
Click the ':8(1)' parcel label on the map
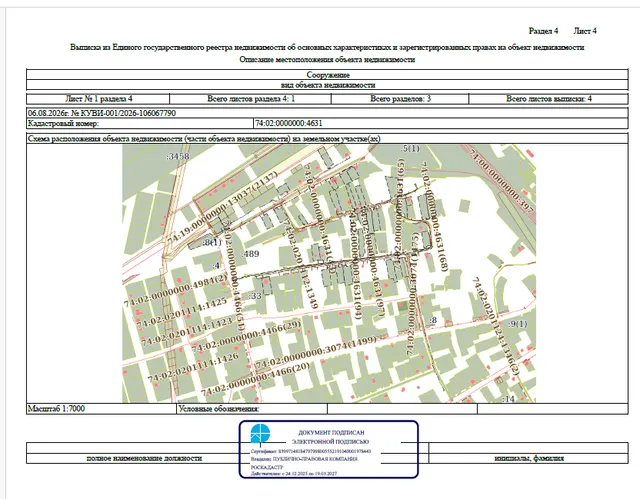pyautogui.click(x=211, y=242)
